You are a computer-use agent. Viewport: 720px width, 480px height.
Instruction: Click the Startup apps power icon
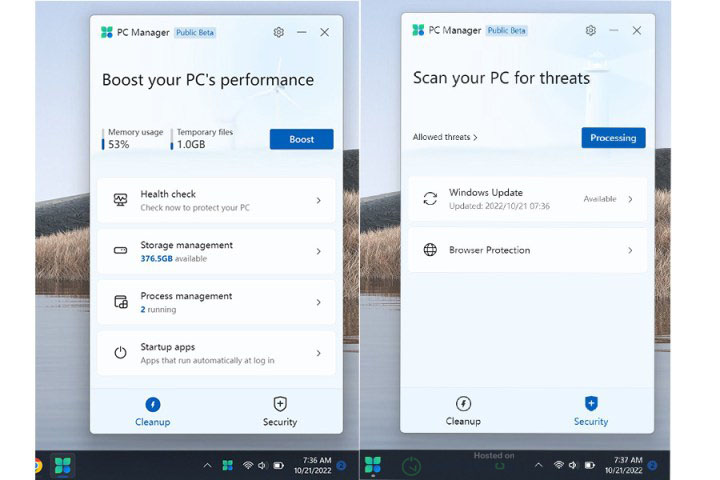pos(121,353)
